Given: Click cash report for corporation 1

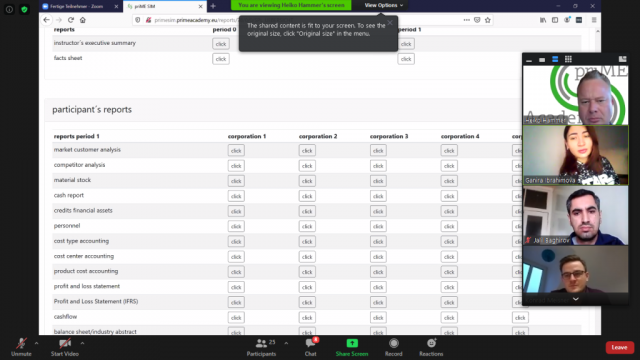Looking at the screenshot, I should pyautogui.click(x=236, y=196).
